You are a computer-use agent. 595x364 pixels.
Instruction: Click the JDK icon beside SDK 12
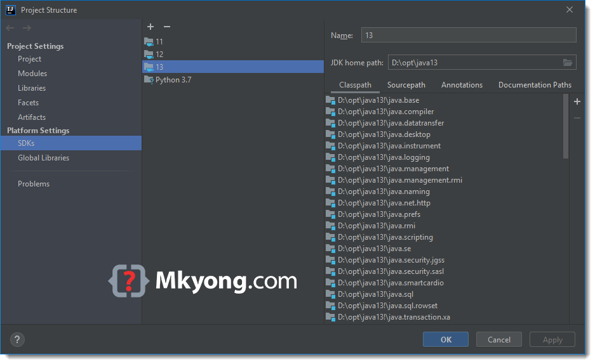pyautogui.click(x=149, y=55)
